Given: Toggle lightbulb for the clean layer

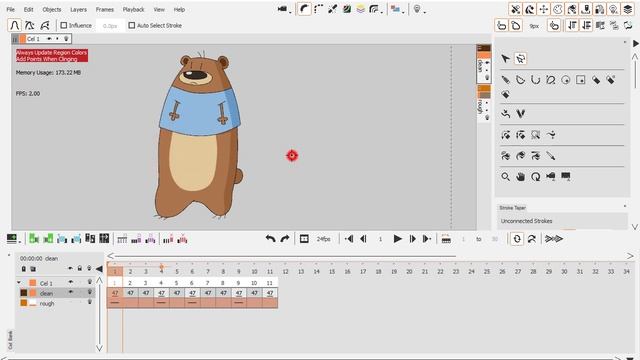Looking at the screenshot, I should [89, 292].
